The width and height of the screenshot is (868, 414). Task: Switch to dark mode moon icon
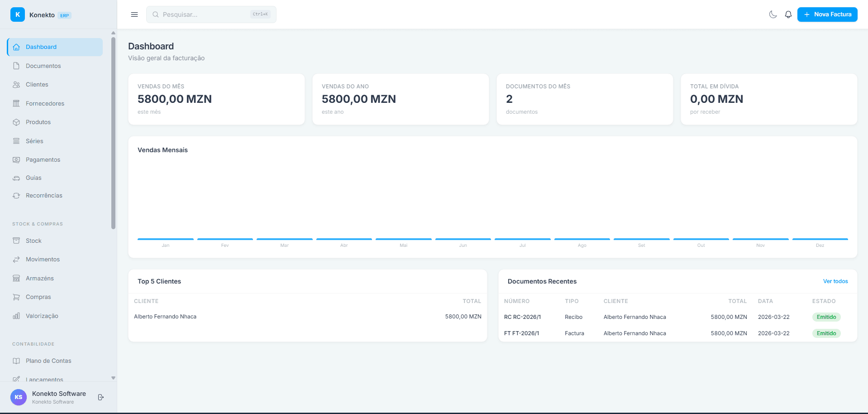pos(773,14)
